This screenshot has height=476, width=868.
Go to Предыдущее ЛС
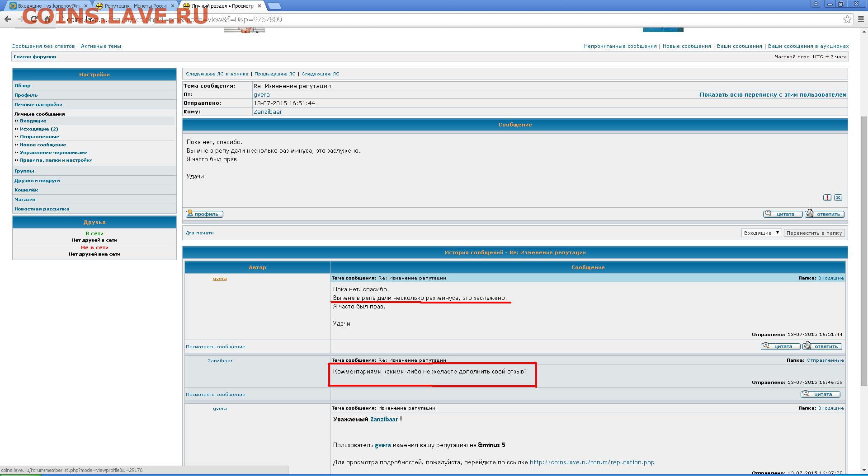click(x=275, y=74)
